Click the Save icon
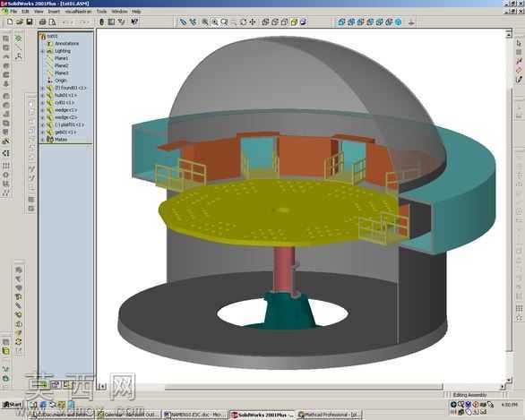Viewport: 525px width, 420px height. 30,22
